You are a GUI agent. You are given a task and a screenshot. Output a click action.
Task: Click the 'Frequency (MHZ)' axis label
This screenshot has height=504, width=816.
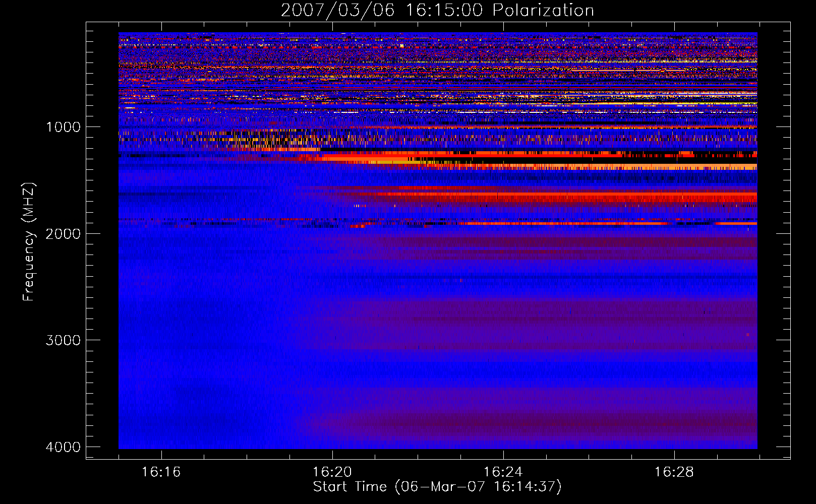29,242
